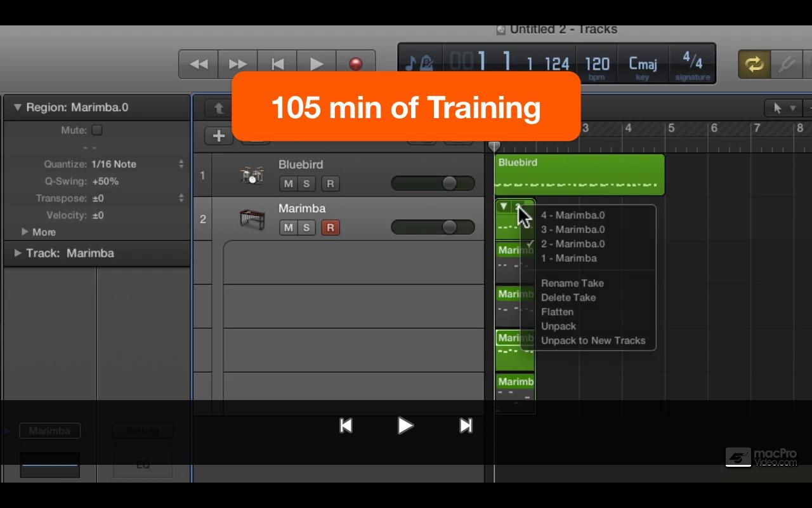Image resolution: width=812 pixels, height=508 pixels.
Task: Click the Marimba instrument track icon
Action: tap(252, 219)
